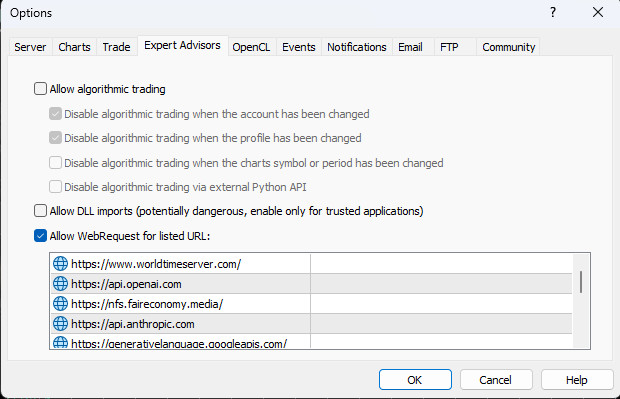Enable Allow algorithmic trading checkbox
The width and height of the screenshot is (620, 399).
[40, 89]
